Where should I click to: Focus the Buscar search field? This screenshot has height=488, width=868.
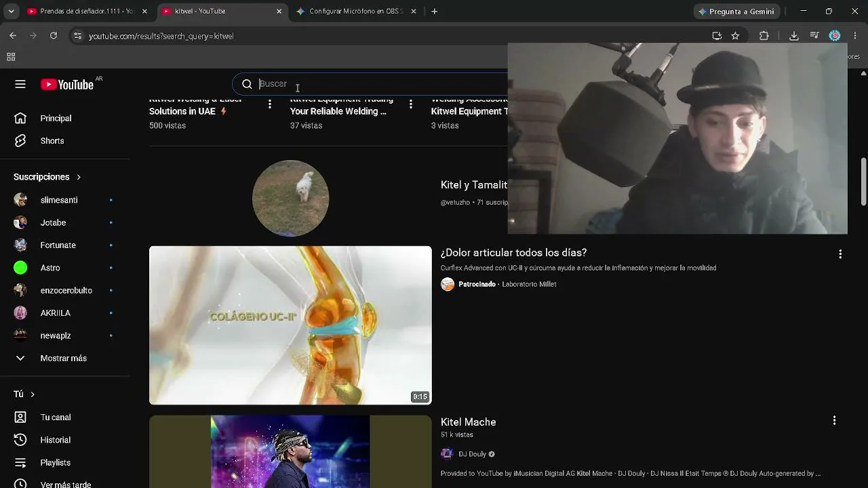point(380,84)
